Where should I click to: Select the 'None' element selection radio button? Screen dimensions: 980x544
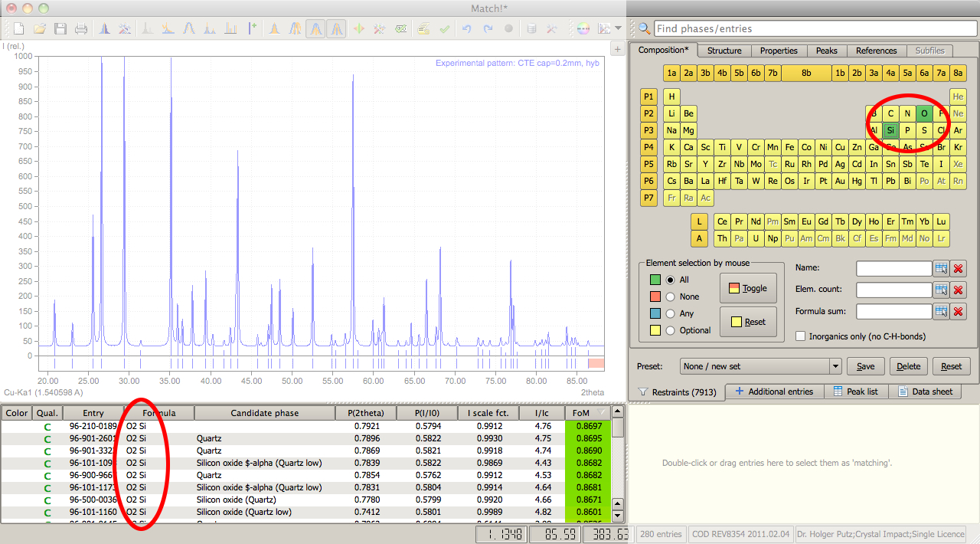click(x=671, y=297)
